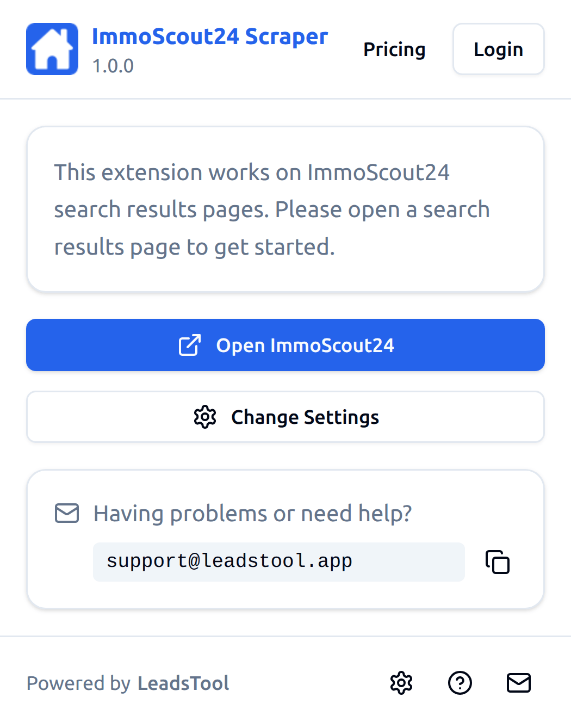Click the envelope icon beside 'Having problems'
Image resolution: width=571 pixels, height=728 pixels.
pyautogui.click(x=67, y=513)
